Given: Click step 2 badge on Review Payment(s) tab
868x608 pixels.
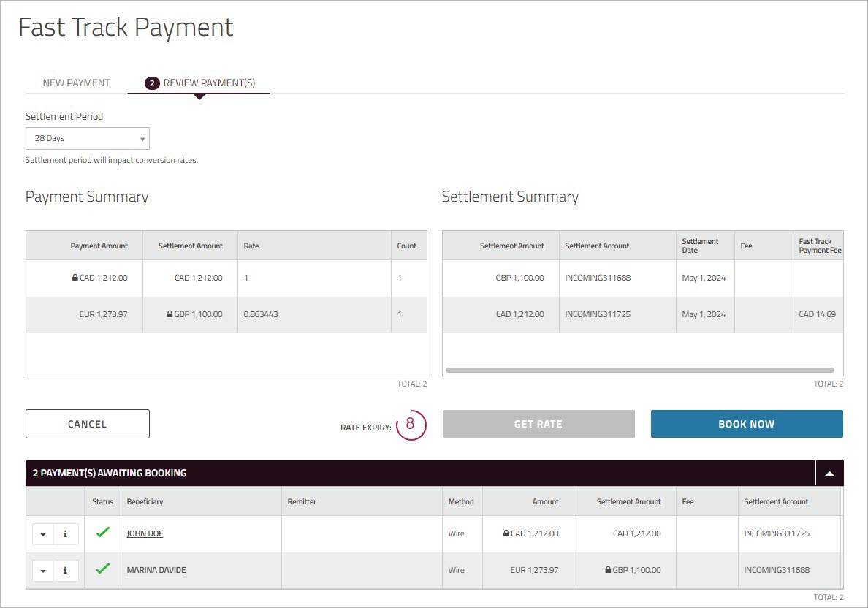Looking at the screenshot, I should 152,83.
